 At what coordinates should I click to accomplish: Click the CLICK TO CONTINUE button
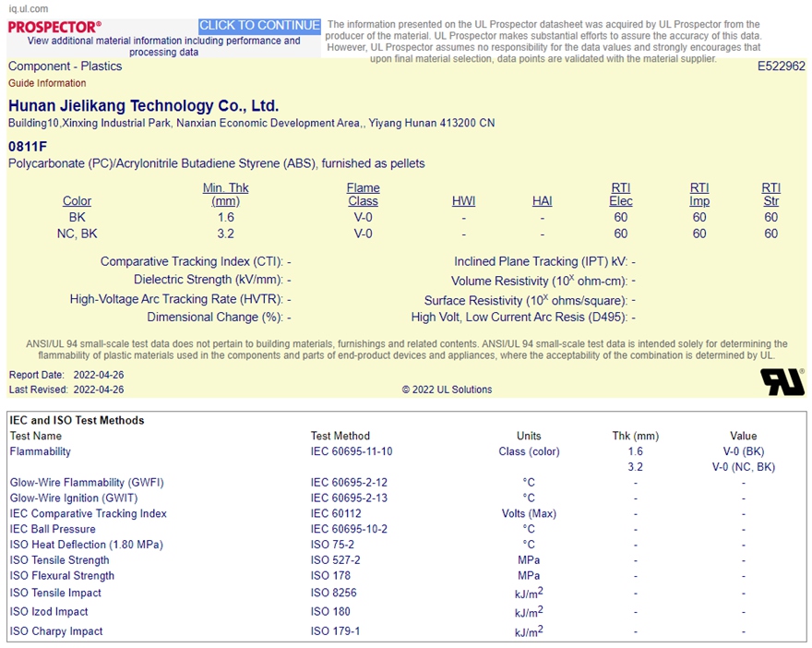click(259, 25)
